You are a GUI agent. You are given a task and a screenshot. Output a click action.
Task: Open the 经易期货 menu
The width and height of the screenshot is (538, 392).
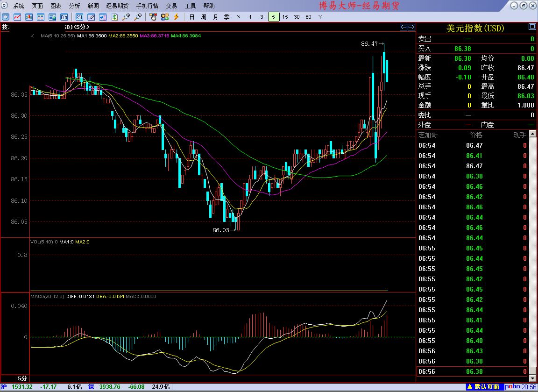click(117, 6)
